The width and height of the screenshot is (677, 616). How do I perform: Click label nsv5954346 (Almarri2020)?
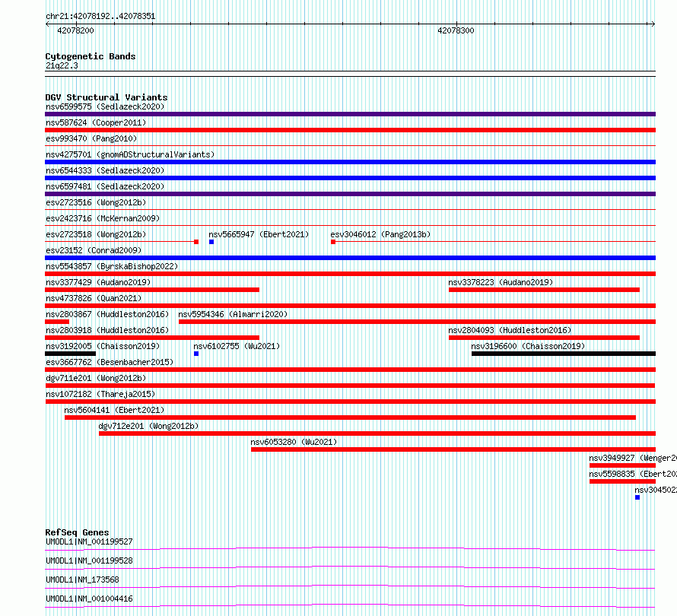(233, 314)
